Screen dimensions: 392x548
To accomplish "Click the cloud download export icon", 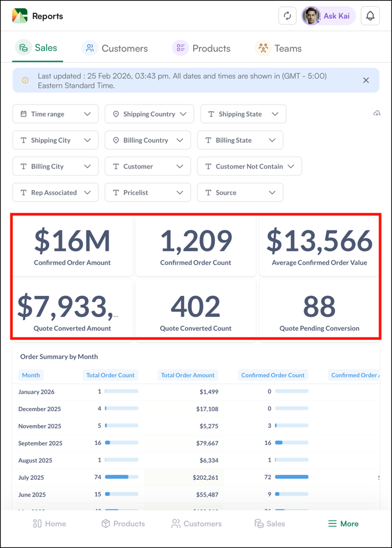I will 377,113.
